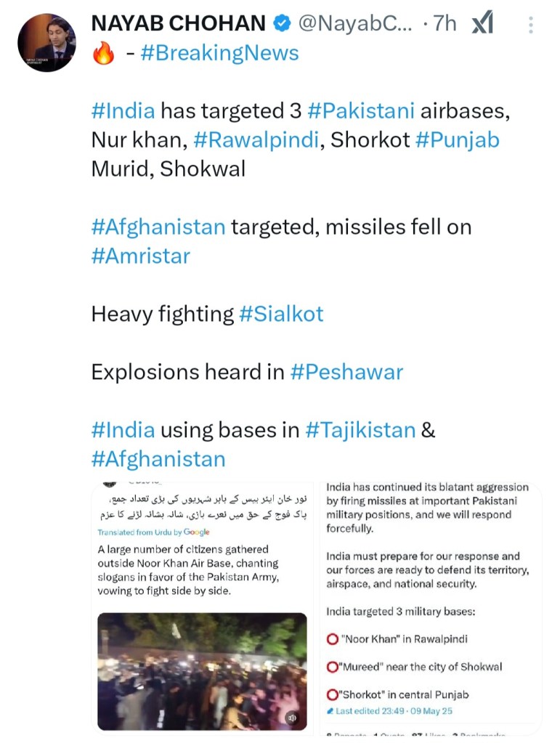Open the right image listing targeted bases

431,603
